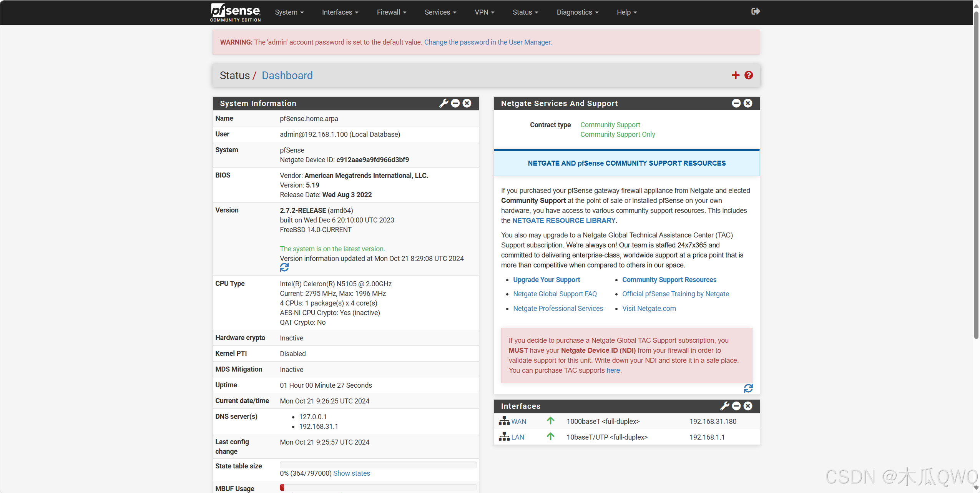The width and height of the screenshot is (980, 493).
Task: Configure System Information widget with the wrench icon
Action: [x=444, y=103]
